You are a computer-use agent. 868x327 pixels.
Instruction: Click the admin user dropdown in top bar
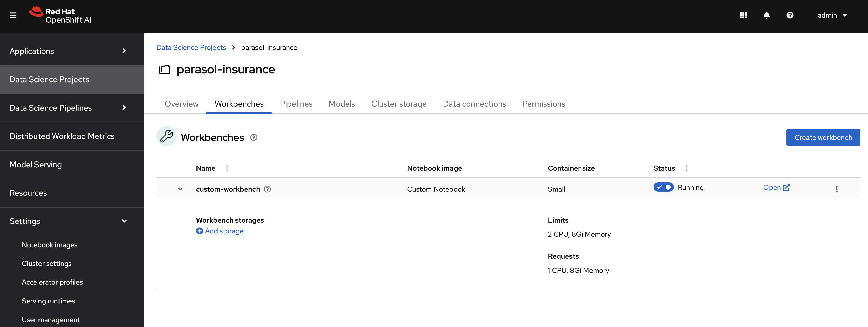point(833,15)
